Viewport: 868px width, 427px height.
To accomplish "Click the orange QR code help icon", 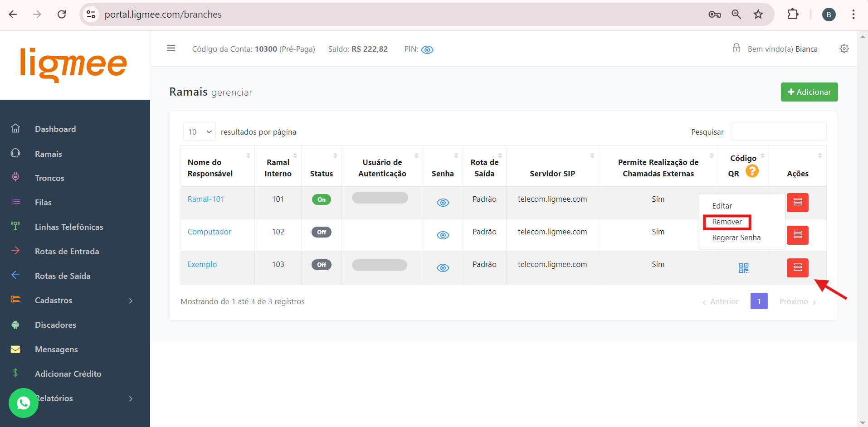I will point(752,171).
